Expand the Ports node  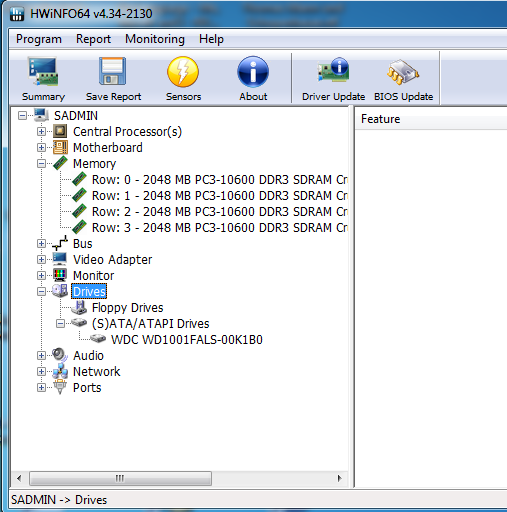pyautogui.click(x=41, y=388)
